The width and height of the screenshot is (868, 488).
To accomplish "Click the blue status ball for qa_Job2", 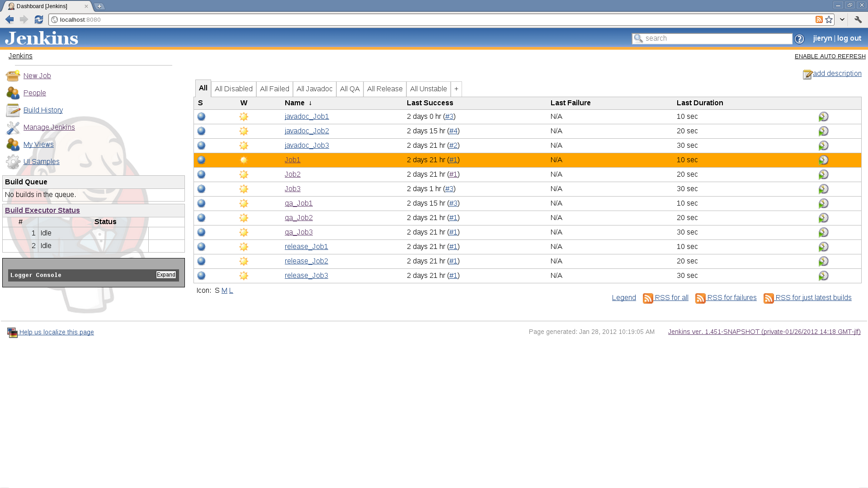I will 202,218.
